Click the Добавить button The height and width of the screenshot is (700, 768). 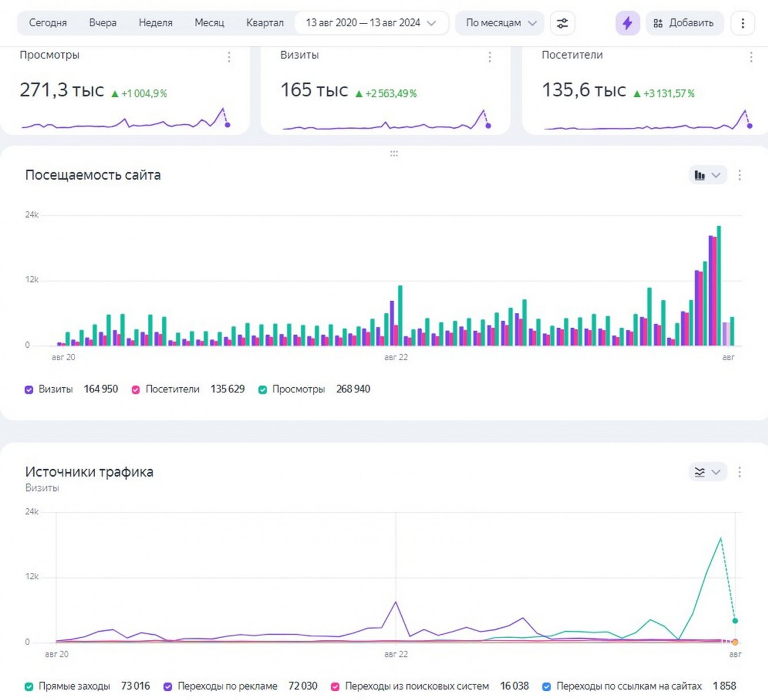pyautogui.click(x=684, y=23)
